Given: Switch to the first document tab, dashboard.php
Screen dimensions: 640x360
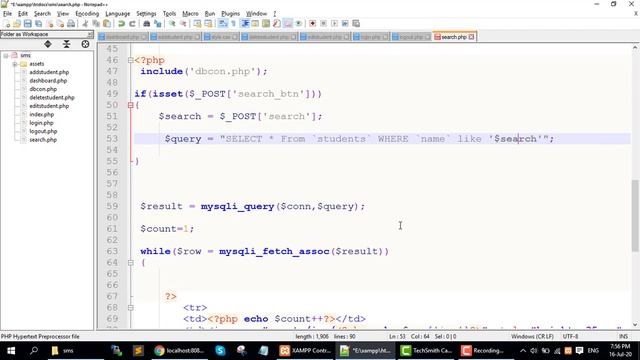Looking at the screenshot, I should pyautogui.click(x=122, y=37).
